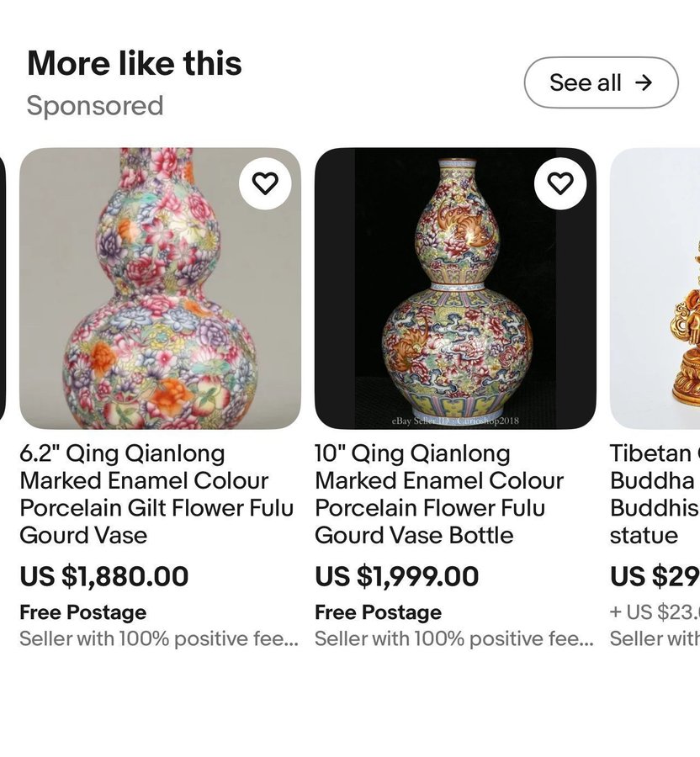Click seller feedback text under the 10" vase
This screenshot has width=700, height=757.
click(x=453, y=638)
